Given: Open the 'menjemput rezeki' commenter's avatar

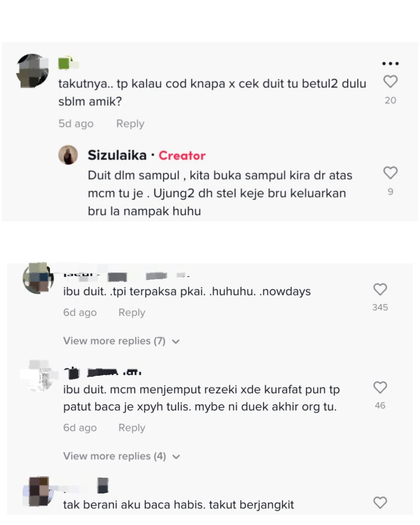Looking at the screenshot, I should pyautogui.click(x=38, y=375).
